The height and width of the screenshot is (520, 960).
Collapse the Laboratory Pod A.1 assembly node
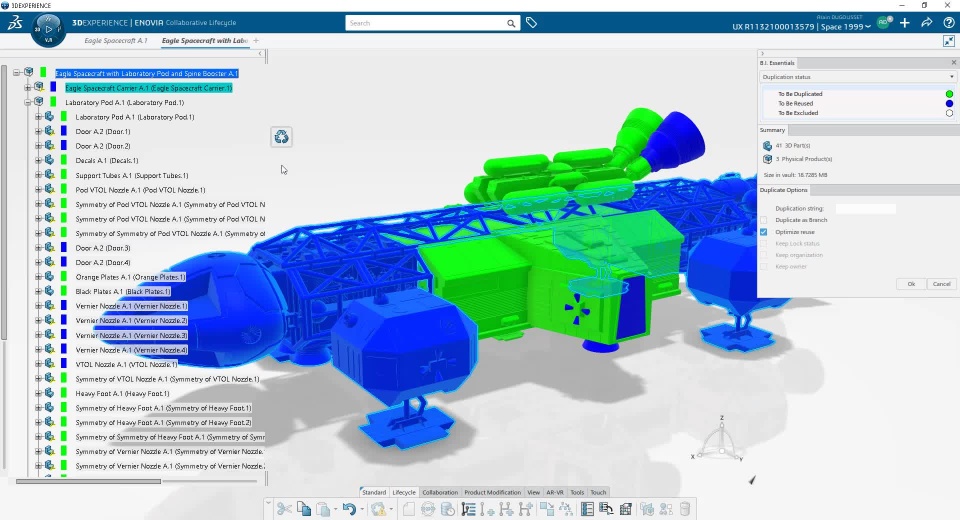[x=28, y=102]
